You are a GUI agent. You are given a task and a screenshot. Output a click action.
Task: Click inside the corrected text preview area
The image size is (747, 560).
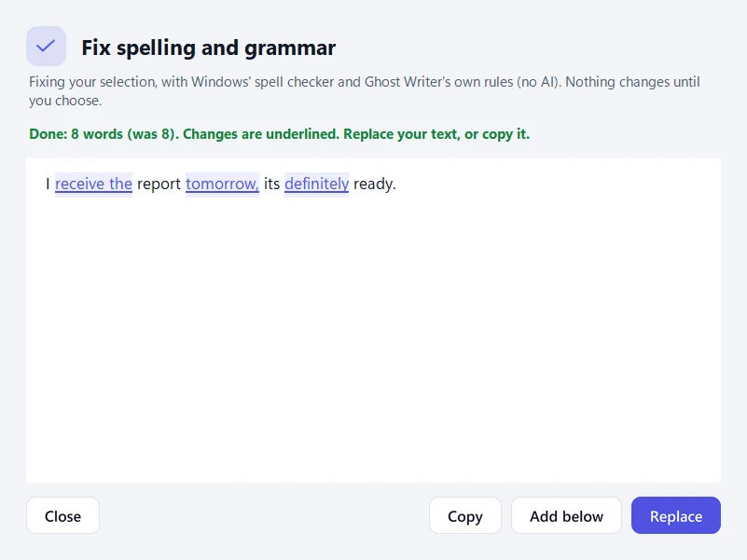click(373, 320)
